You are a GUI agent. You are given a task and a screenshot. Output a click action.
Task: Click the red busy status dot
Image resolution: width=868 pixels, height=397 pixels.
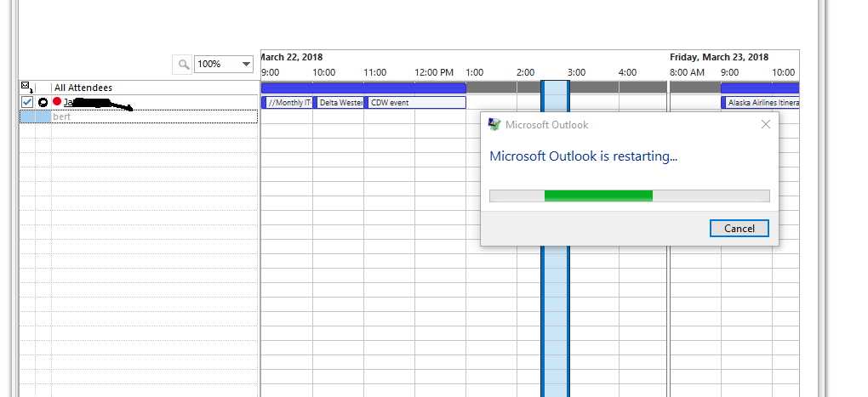pyautogui.click(x=57, y=101)
